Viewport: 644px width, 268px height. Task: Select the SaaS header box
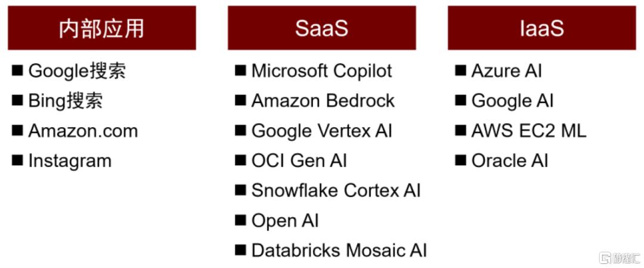(321, 28)
